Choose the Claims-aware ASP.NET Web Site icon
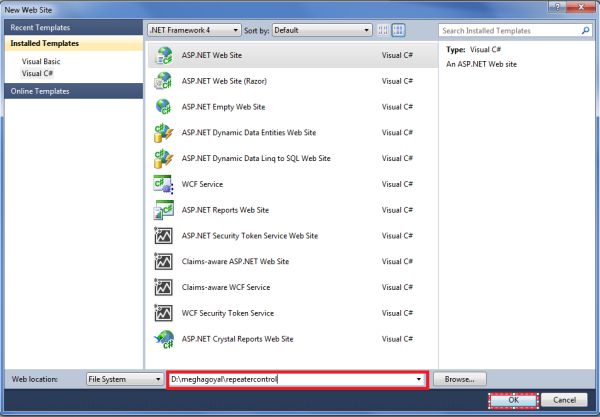600x417 pixels. tap(164, 262)
